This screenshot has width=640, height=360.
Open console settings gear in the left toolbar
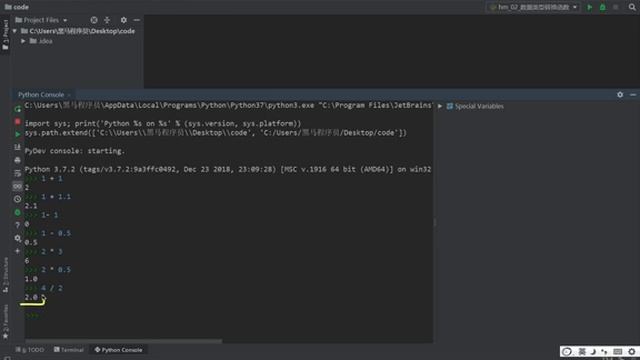[18, 238]
